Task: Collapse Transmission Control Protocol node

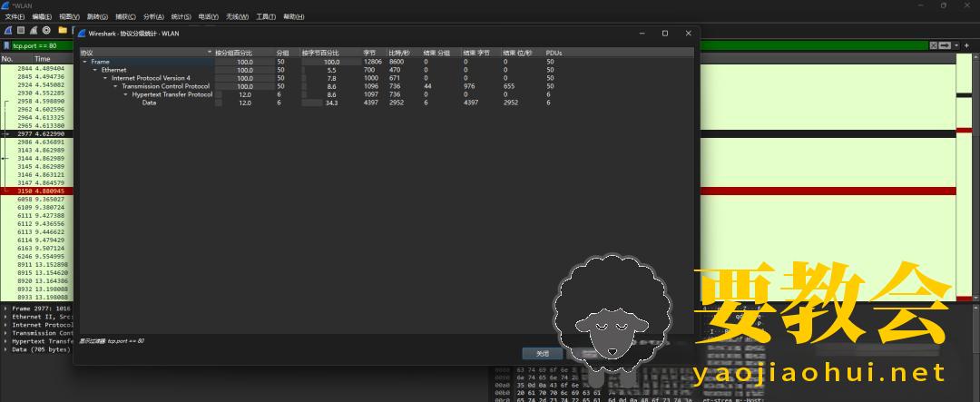Action: [115, 86]
